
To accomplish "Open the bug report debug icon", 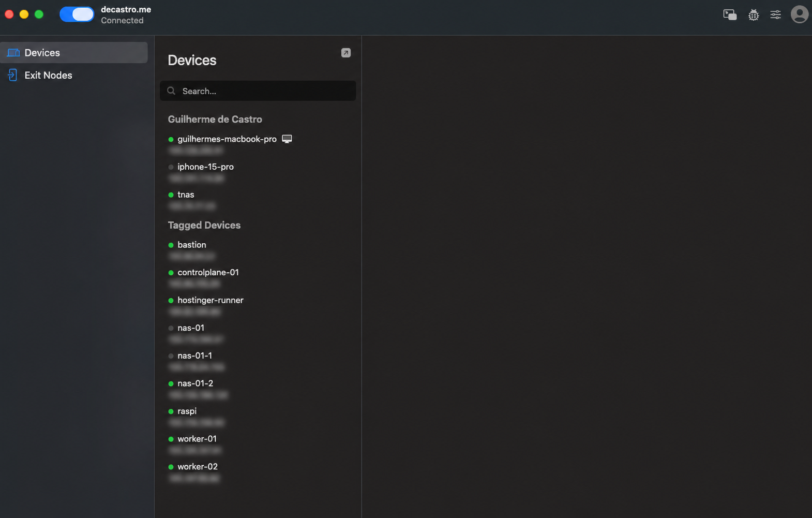I will [754, 15].
